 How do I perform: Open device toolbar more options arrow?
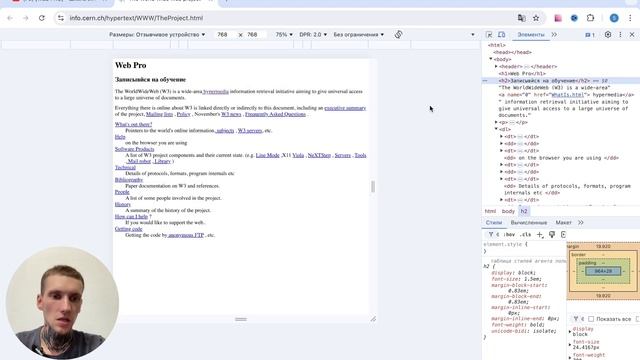(x=473, y=35)
